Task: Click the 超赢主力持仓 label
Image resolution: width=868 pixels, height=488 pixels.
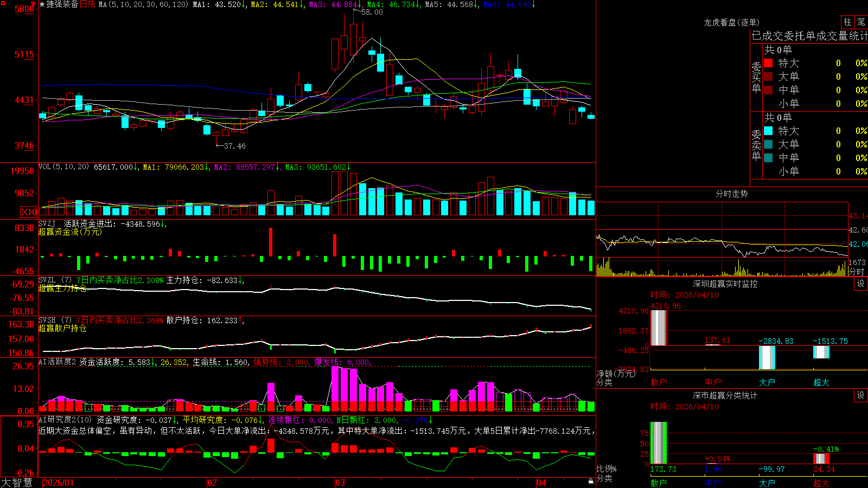Action: 62,288
